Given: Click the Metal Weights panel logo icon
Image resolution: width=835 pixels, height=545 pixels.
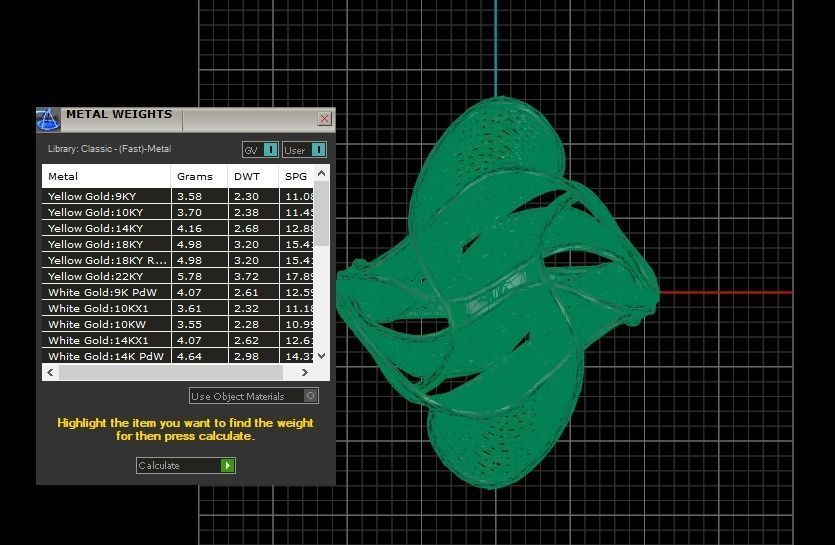Looking at the screenshot, I should tap(48, 119).
